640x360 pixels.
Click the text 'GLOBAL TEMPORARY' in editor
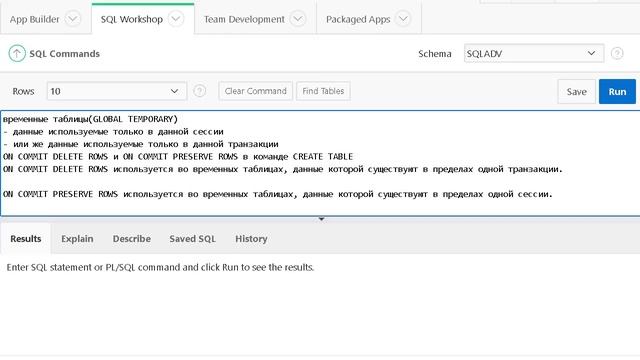133,119
